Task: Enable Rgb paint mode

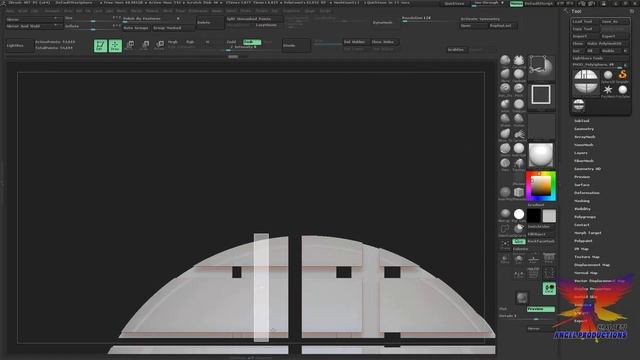Action: [190, 42]
